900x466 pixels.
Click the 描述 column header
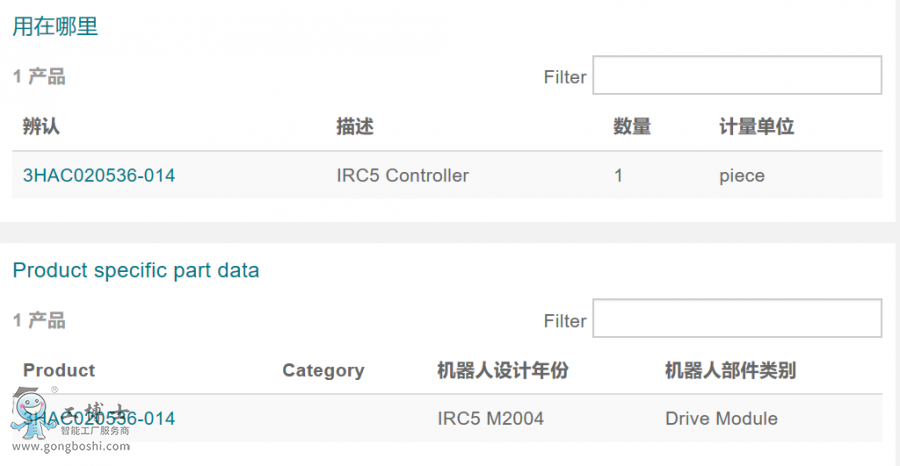pos(355,127)
